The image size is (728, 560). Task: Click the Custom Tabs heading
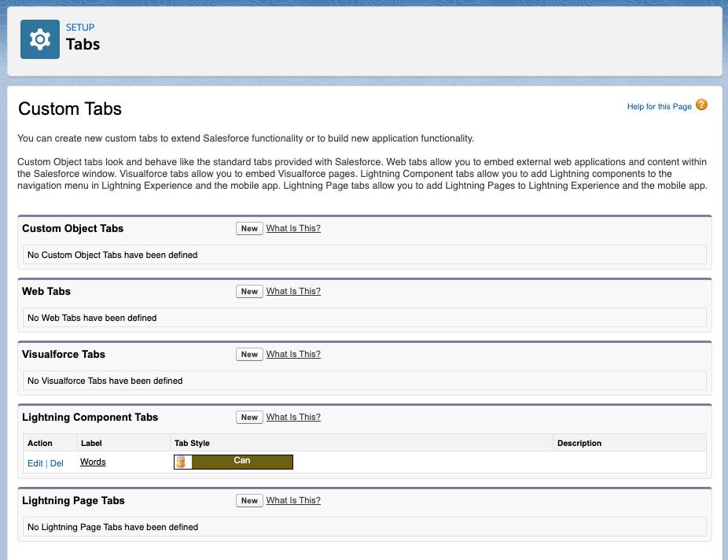click(x=70, y=109)
